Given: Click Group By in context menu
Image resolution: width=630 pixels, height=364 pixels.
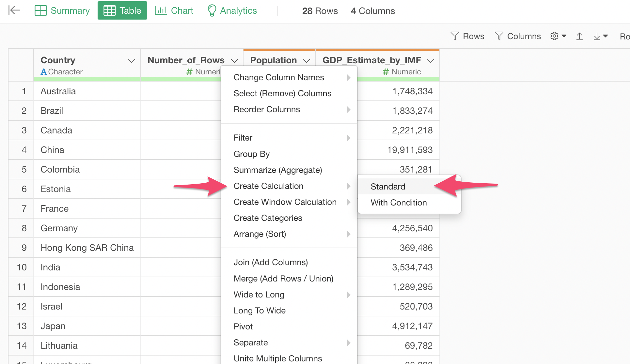Looking at the screenshot, I should (251, 154).
